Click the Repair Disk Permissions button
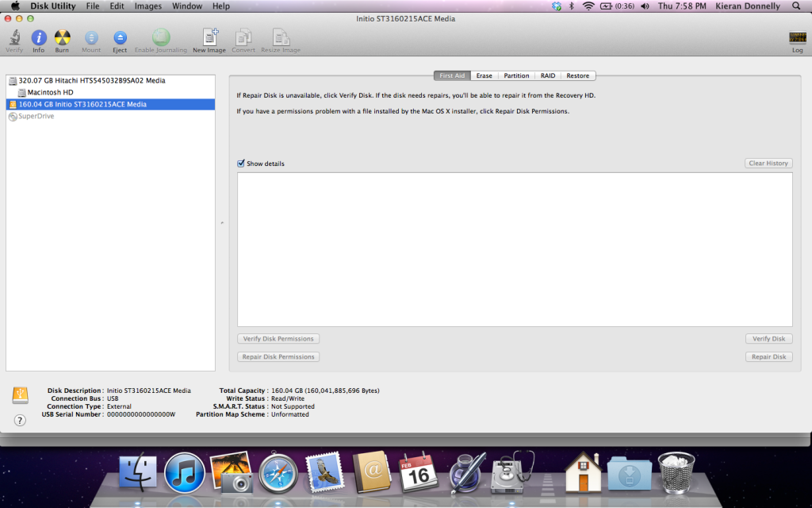 pyautogui.click(x=278, y=356)
